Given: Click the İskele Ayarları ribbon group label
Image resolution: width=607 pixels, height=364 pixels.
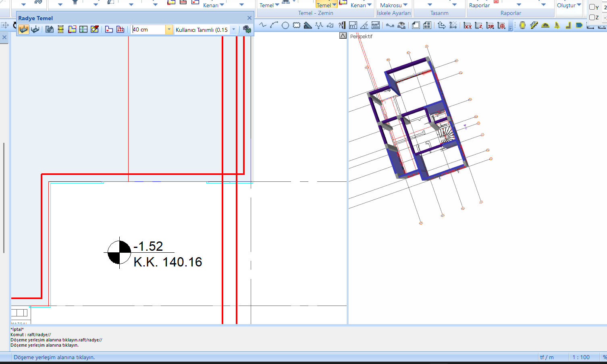Looking at the screenshot, I should pyautogui.click(x=394, y=13).
